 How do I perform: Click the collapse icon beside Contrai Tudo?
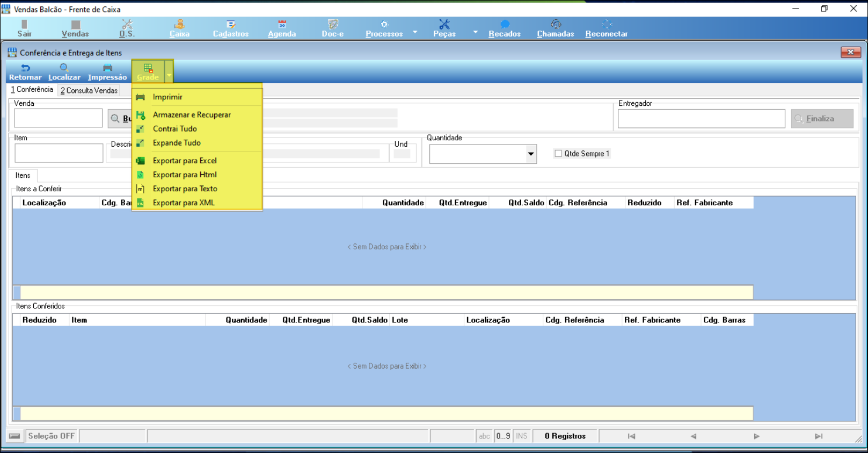coord(140,129)
